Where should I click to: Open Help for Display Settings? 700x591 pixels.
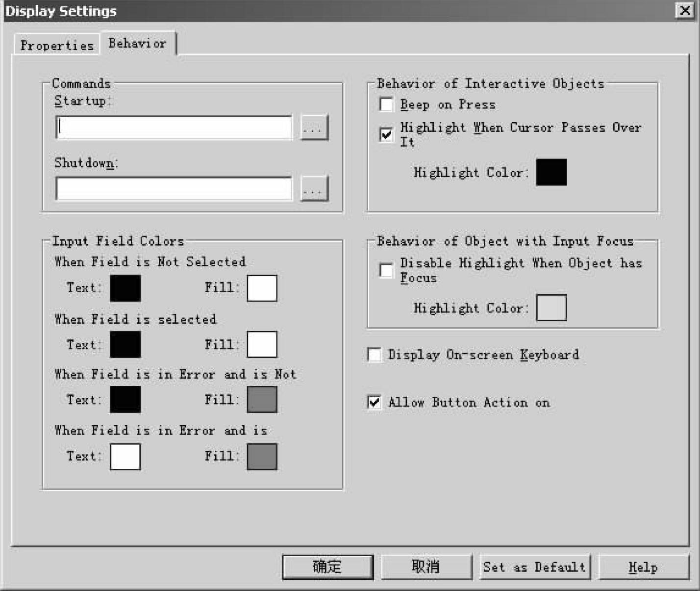[x=643, y=567]
